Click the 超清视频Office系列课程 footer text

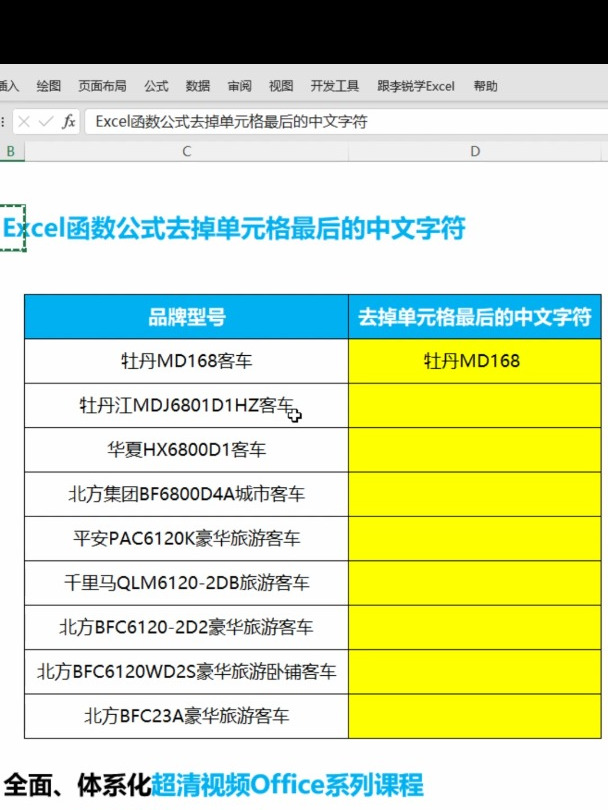click(x=287, y=785)
